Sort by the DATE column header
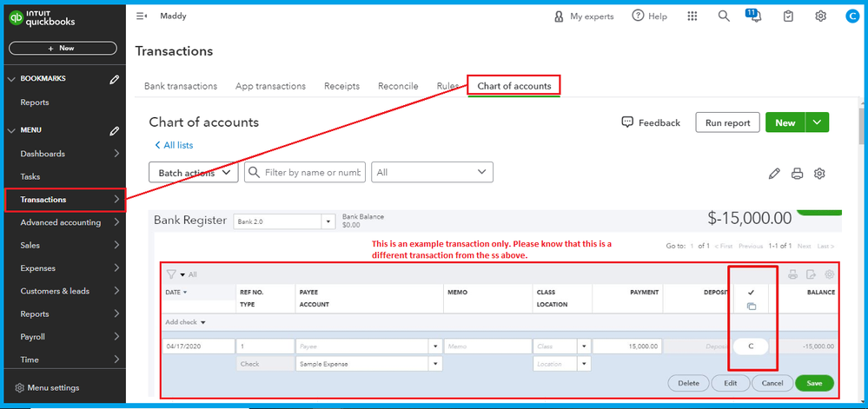 click(x=176, y=293)
